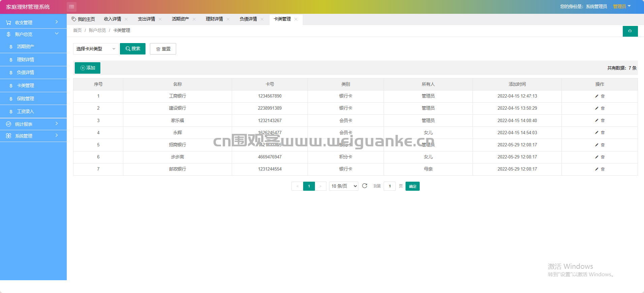
Task: Delete the 工商银行 row trash icon
Action: [x=603, y=96]
